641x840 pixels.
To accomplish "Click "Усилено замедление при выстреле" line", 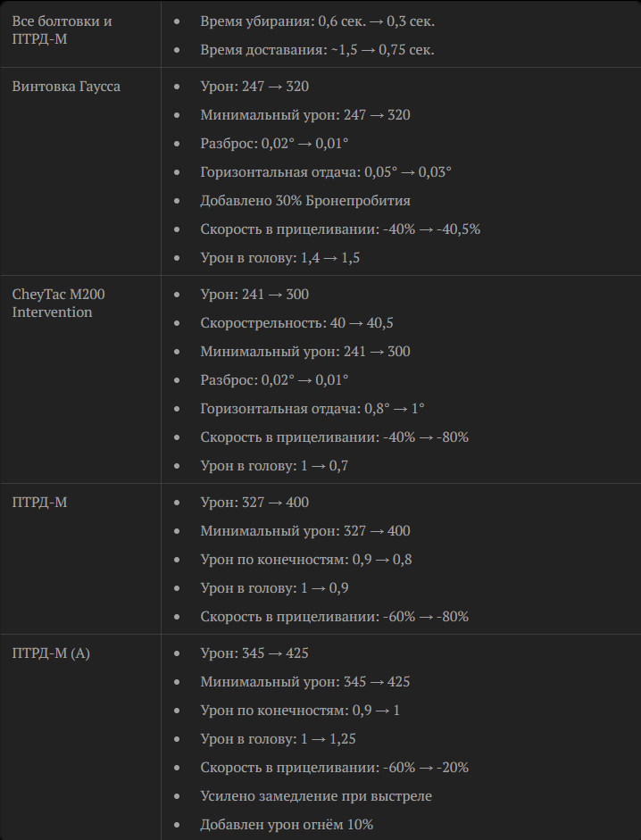I will point(316,796).
